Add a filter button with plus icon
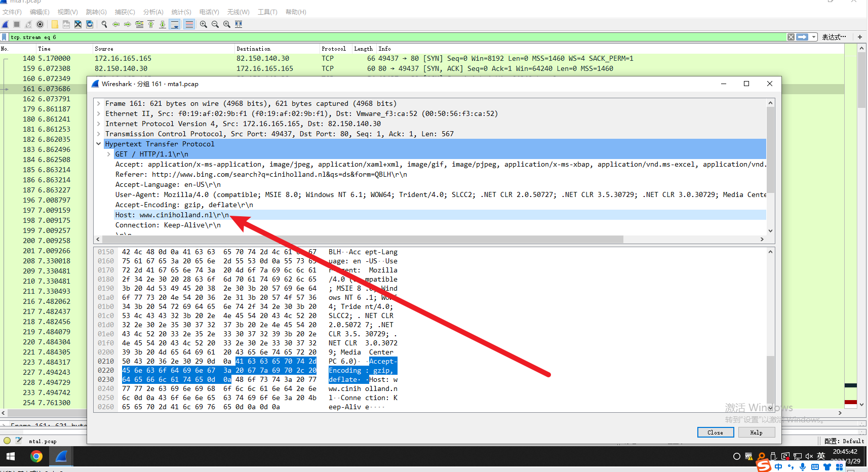 click(x=860, y=37)
